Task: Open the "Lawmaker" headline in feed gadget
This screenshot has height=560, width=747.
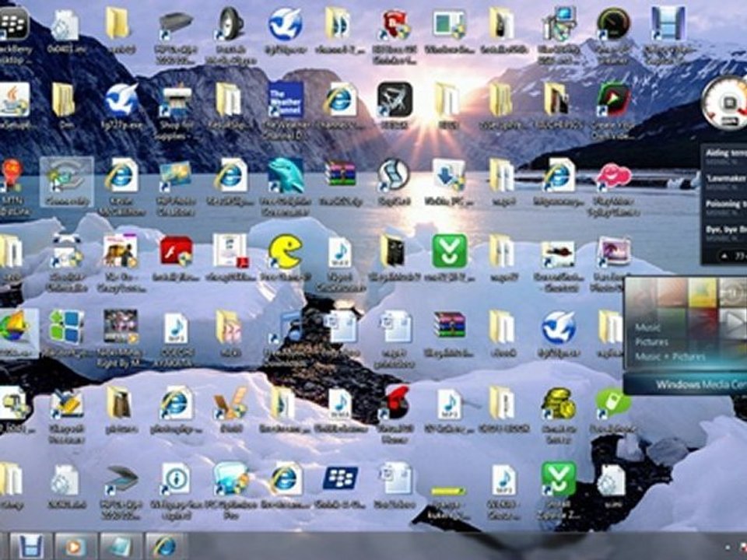Action: tap(725, 178)
